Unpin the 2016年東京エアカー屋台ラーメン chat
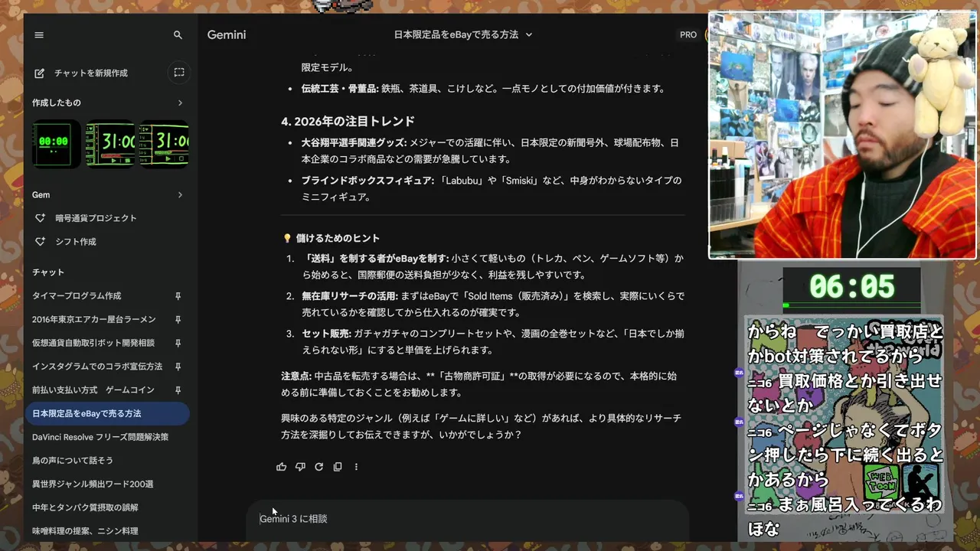Image resolution: width=980 pixels, height=551 pixels. tap(178, 319)
